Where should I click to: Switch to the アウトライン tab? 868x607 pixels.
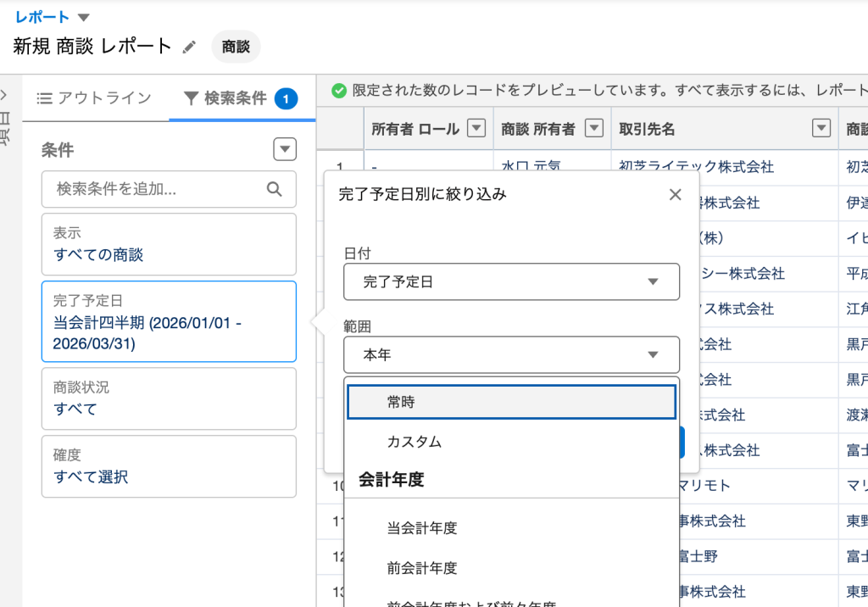click(x=95, y=98)
